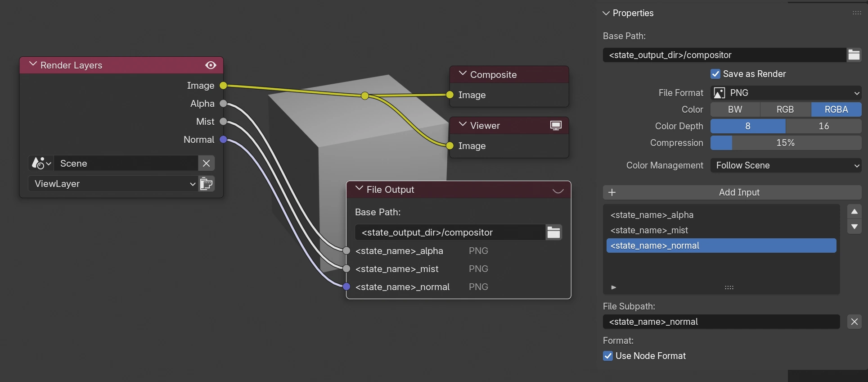The width and height of the screenshot is (868, 382).
Task: Open Color Management Follow Scene dropdown
Action: coord(786,165)
